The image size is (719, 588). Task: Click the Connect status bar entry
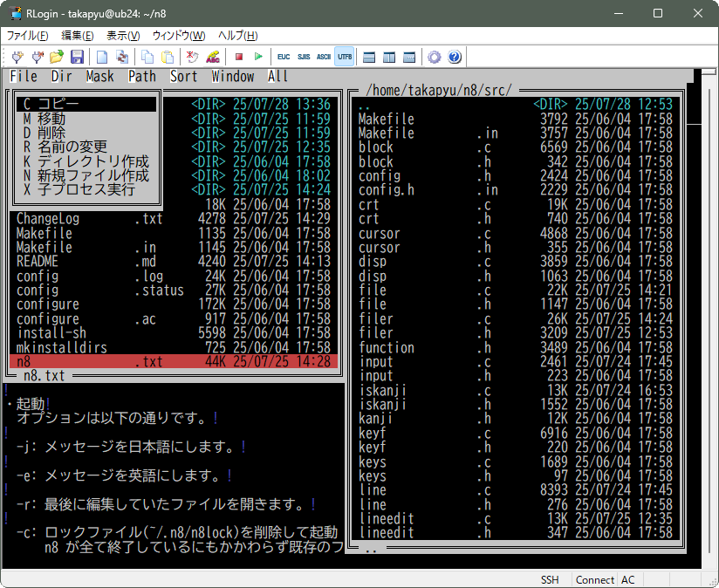pyautogui.click(x=594, y=580)
